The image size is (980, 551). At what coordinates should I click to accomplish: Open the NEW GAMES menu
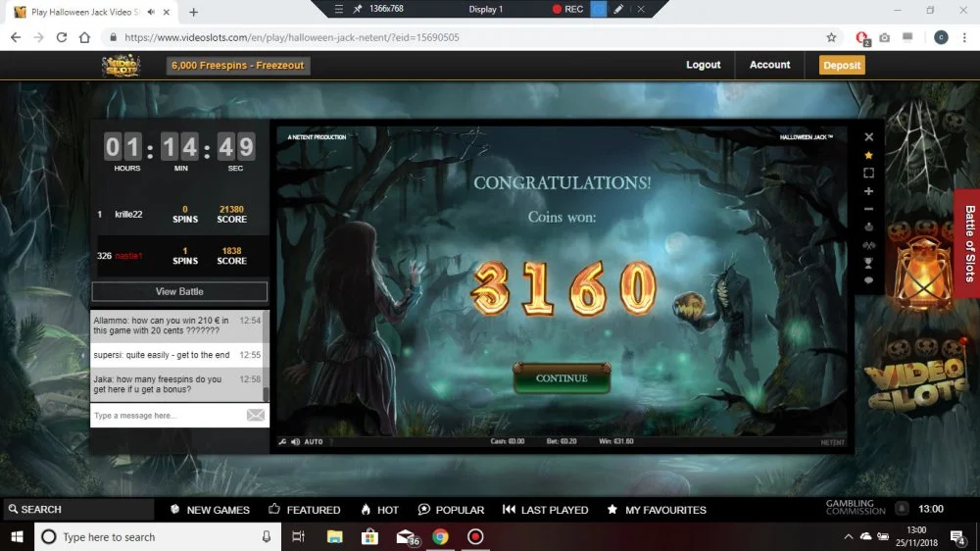point(210,510)
